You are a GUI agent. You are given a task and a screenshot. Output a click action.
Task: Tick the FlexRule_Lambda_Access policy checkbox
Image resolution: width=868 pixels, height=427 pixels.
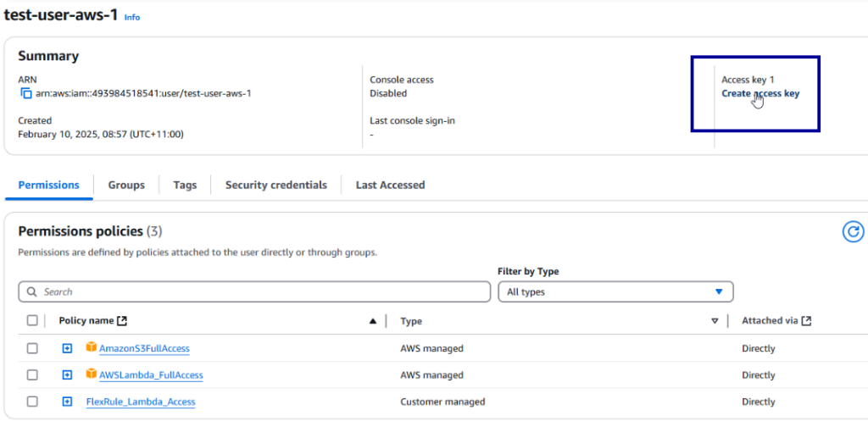point(33,402)
